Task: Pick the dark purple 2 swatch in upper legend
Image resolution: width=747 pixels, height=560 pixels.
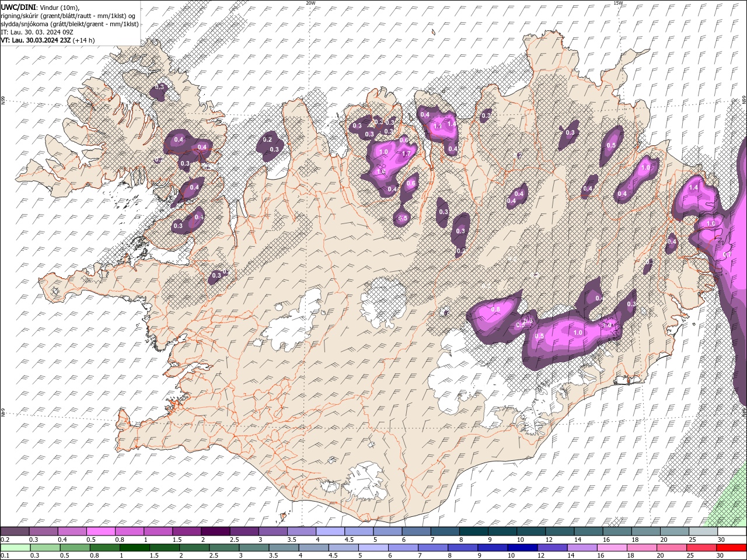Action: [x=215, y=531]
